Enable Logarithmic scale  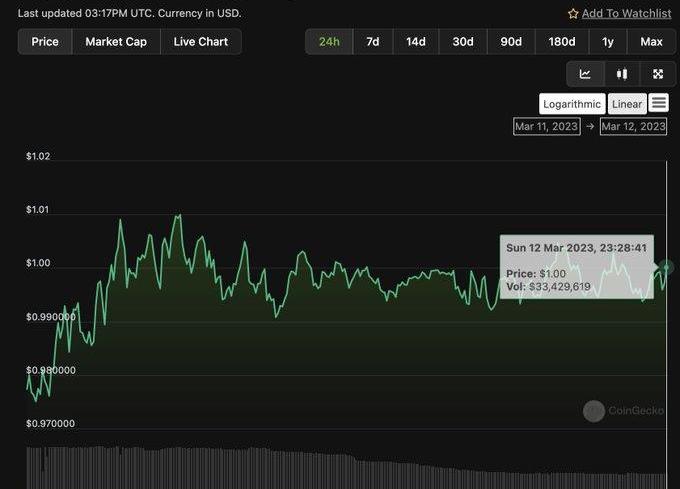tap(572, 104)
